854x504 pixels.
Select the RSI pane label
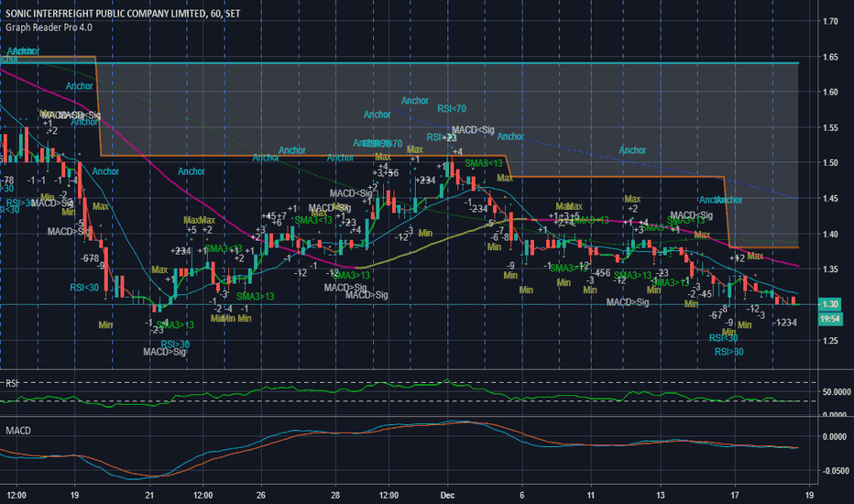[11, 384]
